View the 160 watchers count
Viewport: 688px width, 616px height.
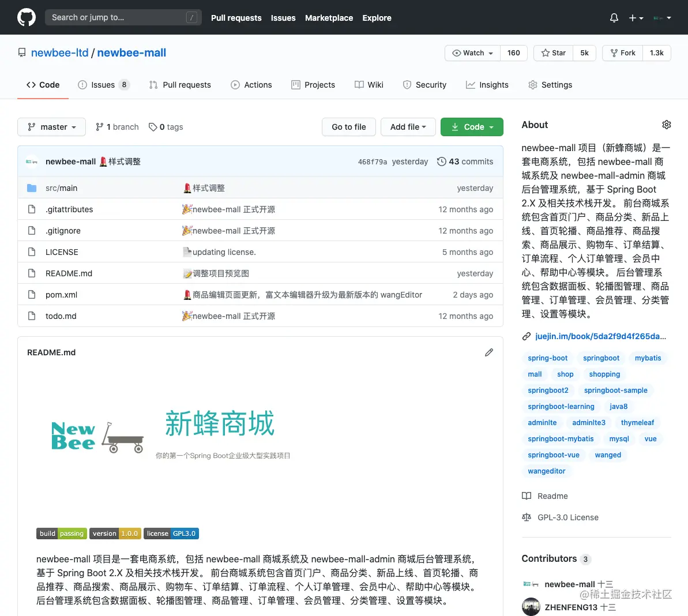[x=513, y=52]
